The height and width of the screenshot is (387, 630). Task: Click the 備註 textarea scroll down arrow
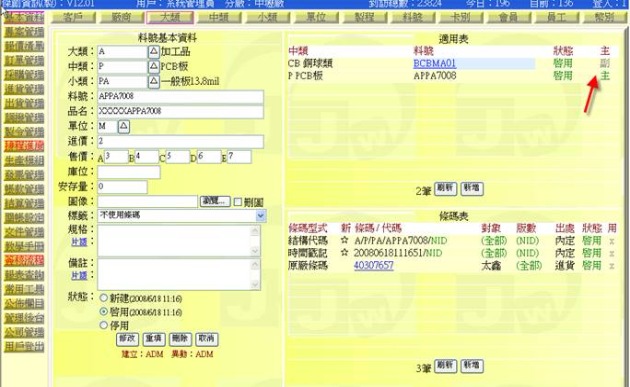coord(255,285)
